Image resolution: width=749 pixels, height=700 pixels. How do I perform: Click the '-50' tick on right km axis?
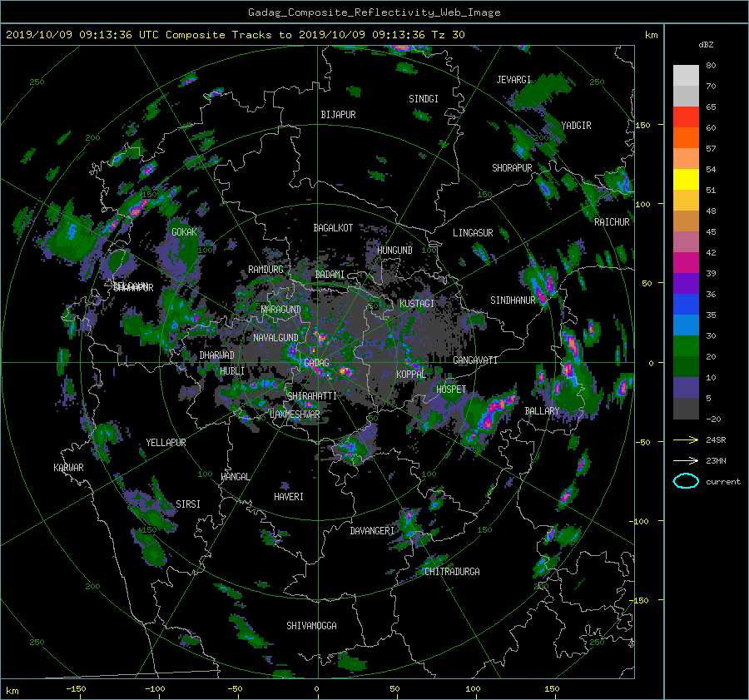point(643,443)
